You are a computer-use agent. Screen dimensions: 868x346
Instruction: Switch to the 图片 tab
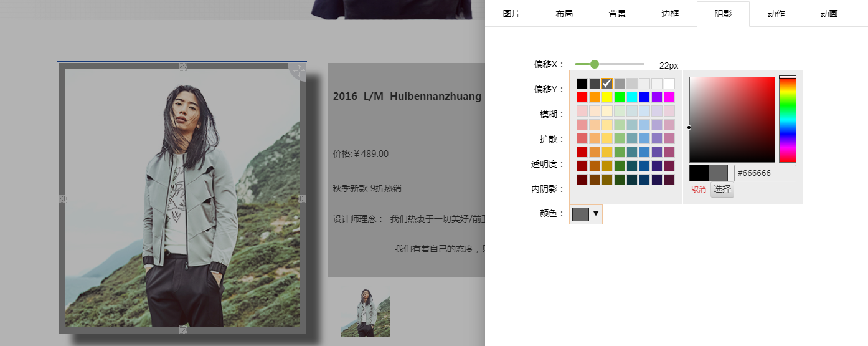tap(511, 14)
